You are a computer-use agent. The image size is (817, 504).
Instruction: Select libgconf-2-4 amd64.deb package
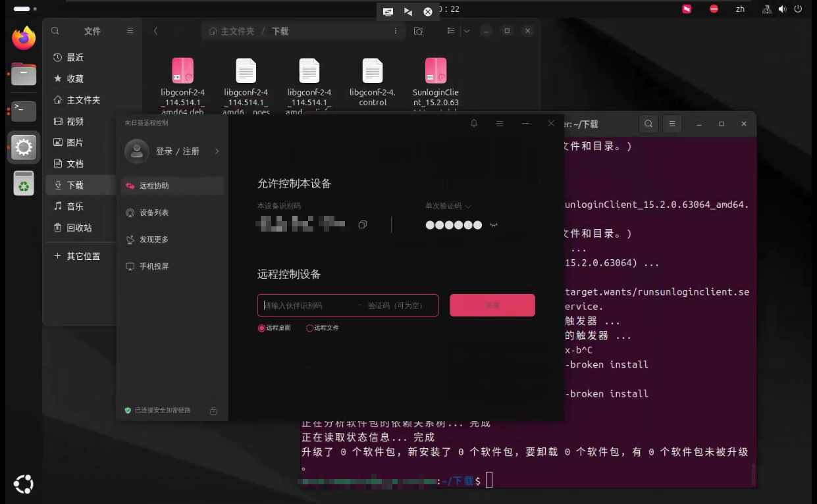[x=183, y=86]
